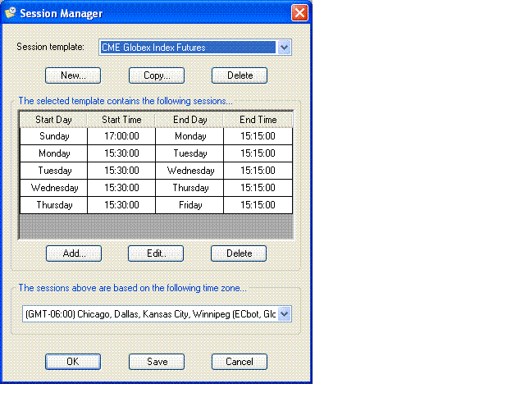The image size is (525, 420).
Task: Click the Edit.. session button
Action: point(156,253)
